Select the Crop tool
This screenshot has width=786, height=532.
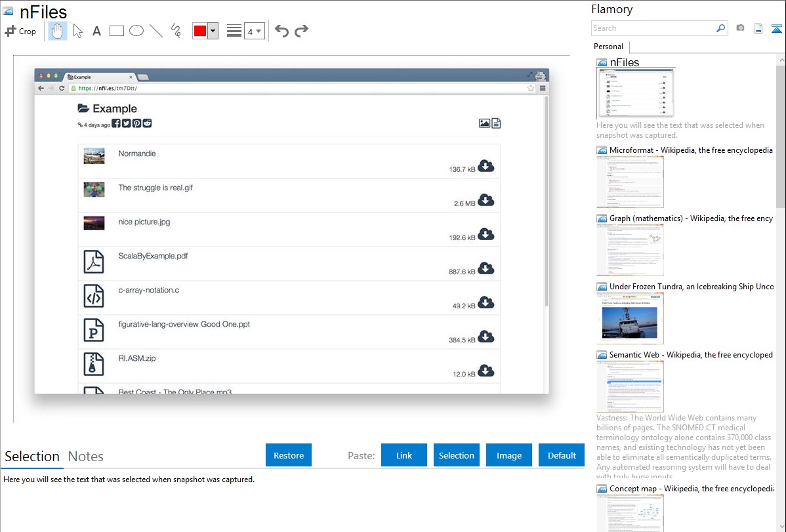20,31
